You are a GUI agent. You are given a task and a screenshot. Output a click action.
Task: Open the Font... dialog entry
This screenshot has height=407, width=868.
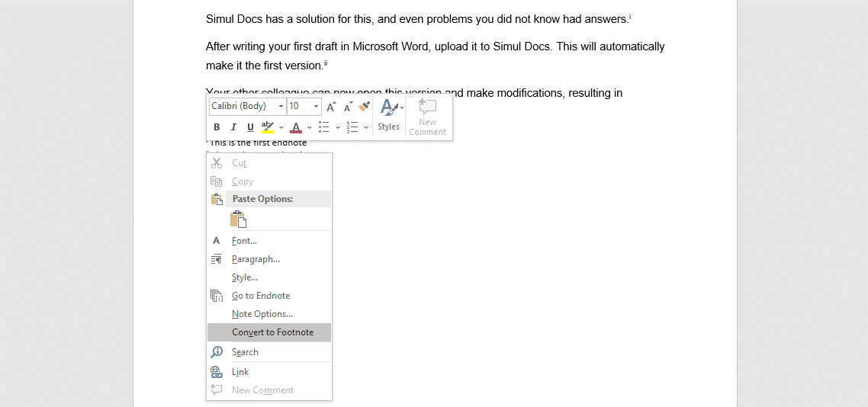(269, 241)
